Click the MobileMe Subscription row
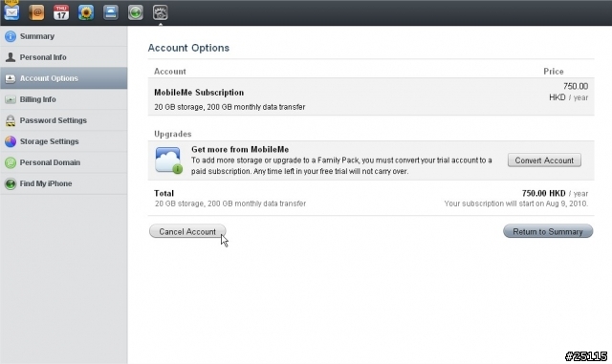 pyautogui.click(x=371, y=96)
